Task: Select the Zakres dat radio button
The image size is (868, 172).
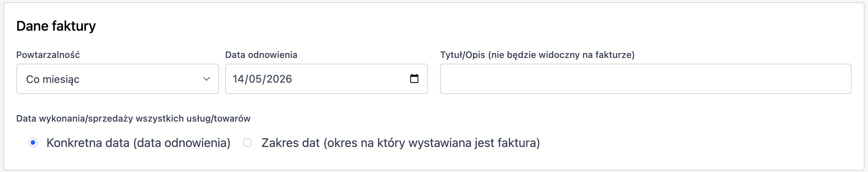Action: (x=247, y=143)
